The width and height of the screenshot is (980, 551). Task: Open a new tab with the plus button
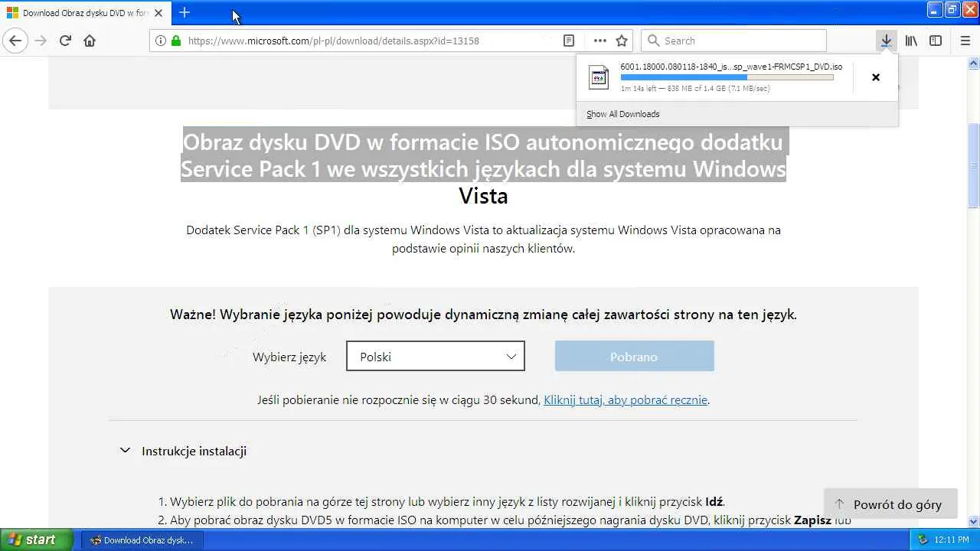(185, 12)
